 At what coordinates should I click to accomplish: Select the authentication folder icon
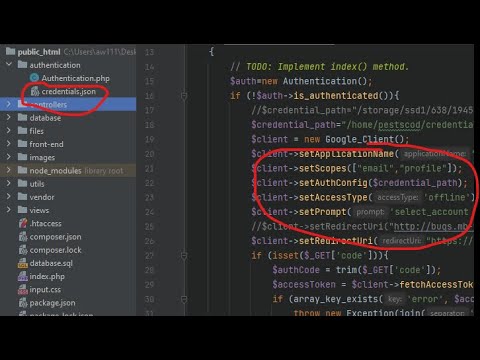pyautogui.click(x=22, y=64)
